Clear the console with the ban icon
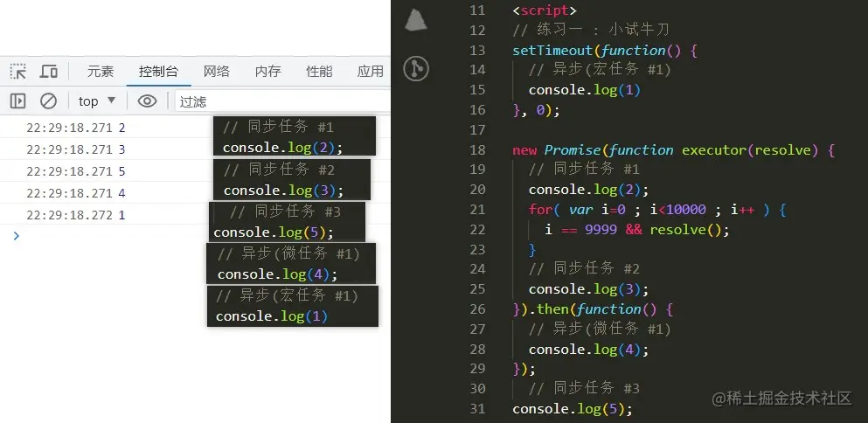Viewport: 868px width, 423px height. 49,101
